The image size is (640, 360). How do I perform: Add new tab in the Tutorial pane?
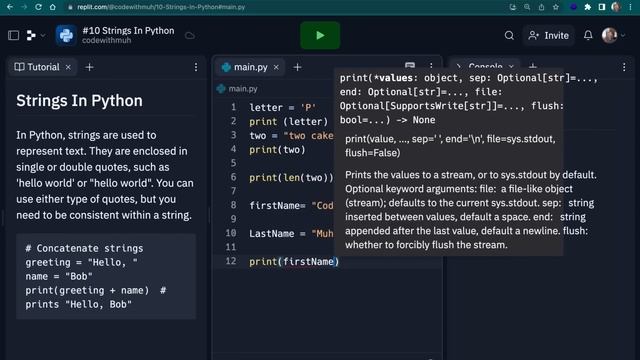pyautogui.click(x=89, y=67)
